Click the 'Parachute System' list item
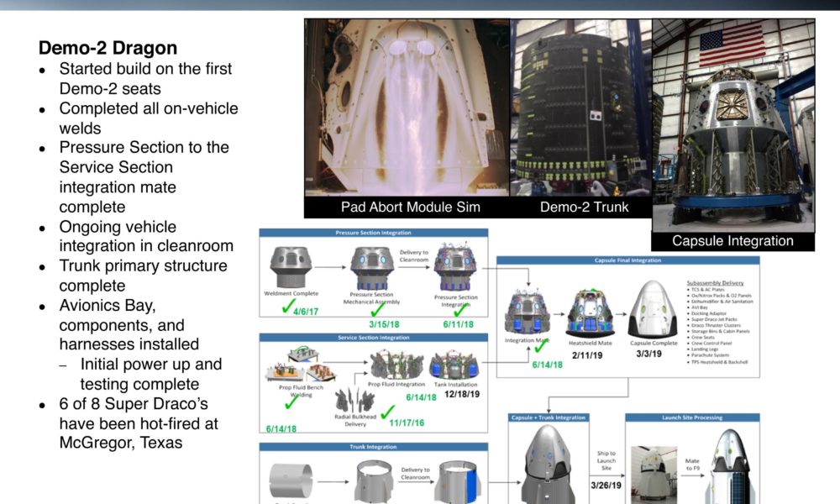The image size is (840, 504). coord(709,355)
